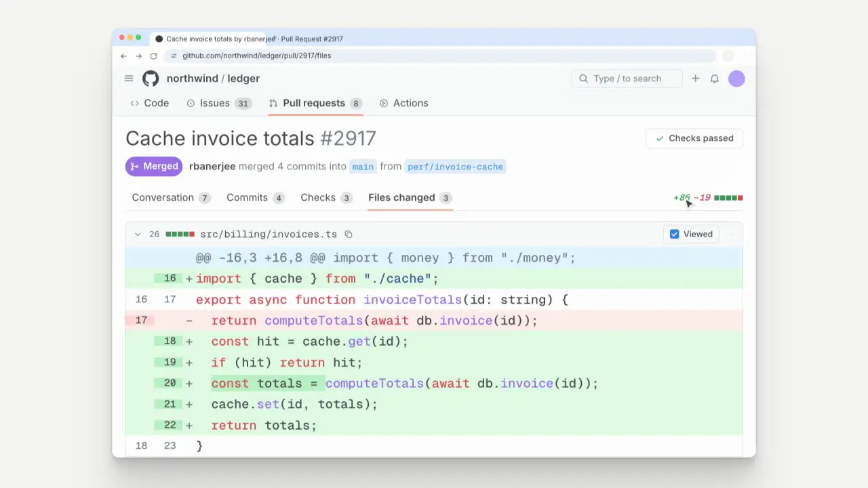
Task: Click the plus create-new icon
Action: 696,79
